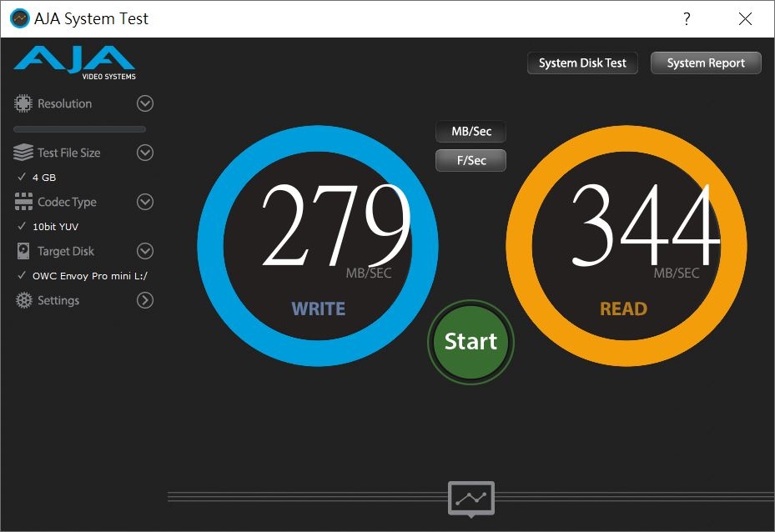775x532 pixels.
Task: Click the Target Disk label
Action: [x=66, y=252]
